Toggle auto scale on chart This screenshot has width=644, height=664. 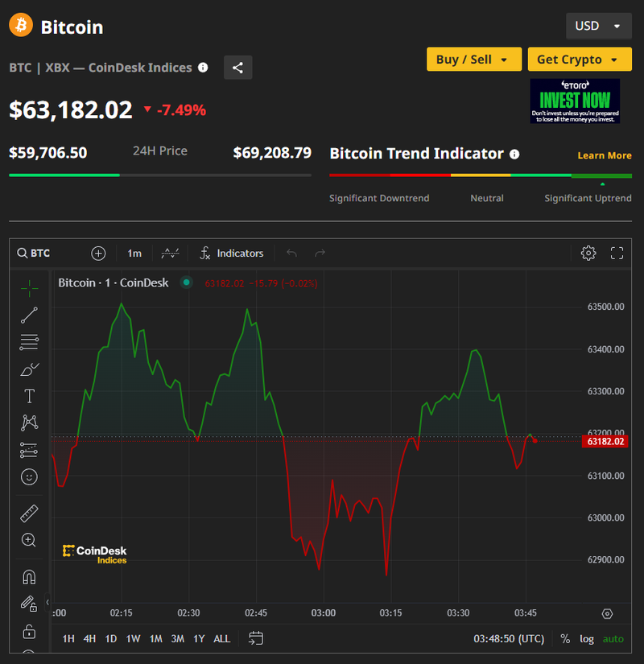point(613,639)
